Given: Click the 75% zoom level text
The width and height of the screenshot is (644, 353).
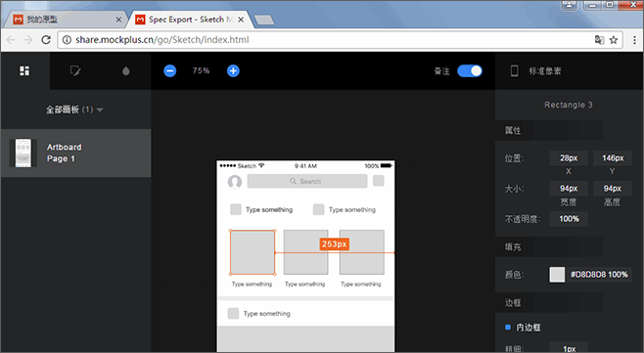Looking at the screenshot, I should (x=202, y=70).
